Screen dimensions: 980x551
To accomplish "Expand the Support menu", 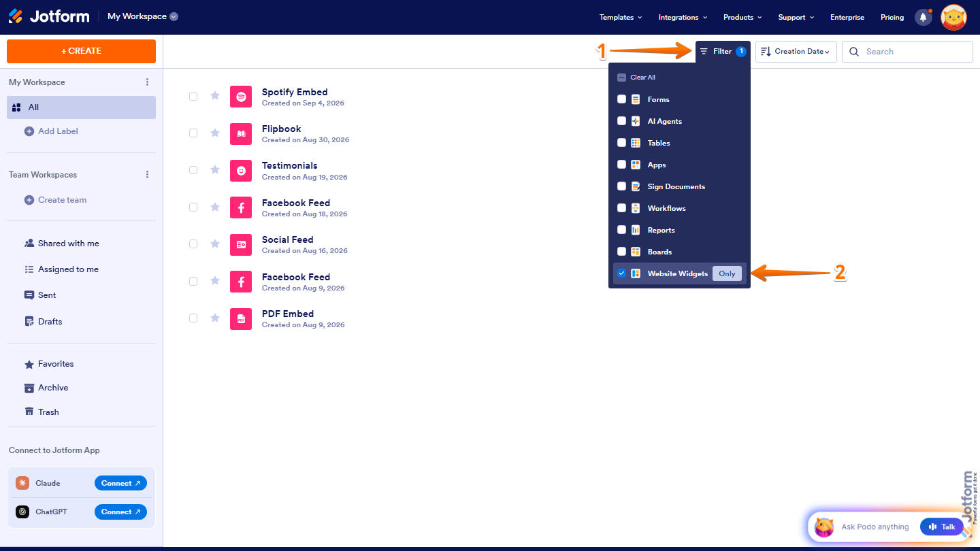I will coord(796,18).
